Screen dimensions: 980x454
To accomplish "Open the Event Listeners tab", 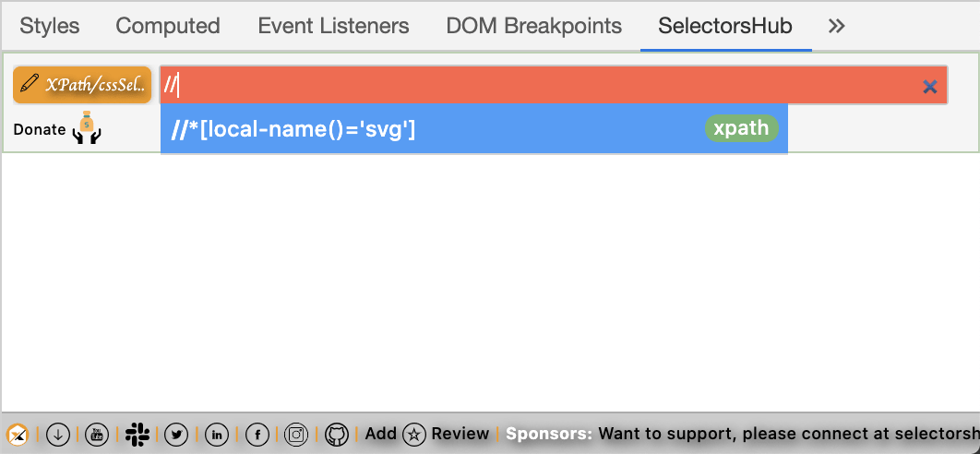I will (333, 26).
